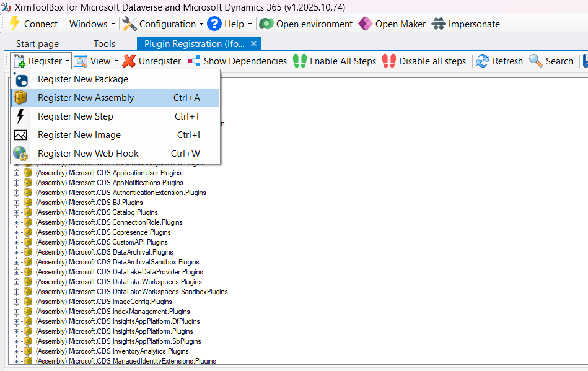Select Register New Package menu entry

tap(83, 79)
